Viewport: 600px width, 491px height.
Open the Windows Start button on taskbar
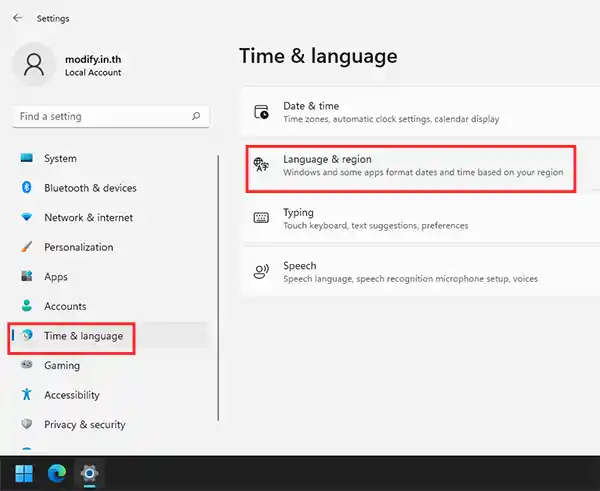coord(23,473)
